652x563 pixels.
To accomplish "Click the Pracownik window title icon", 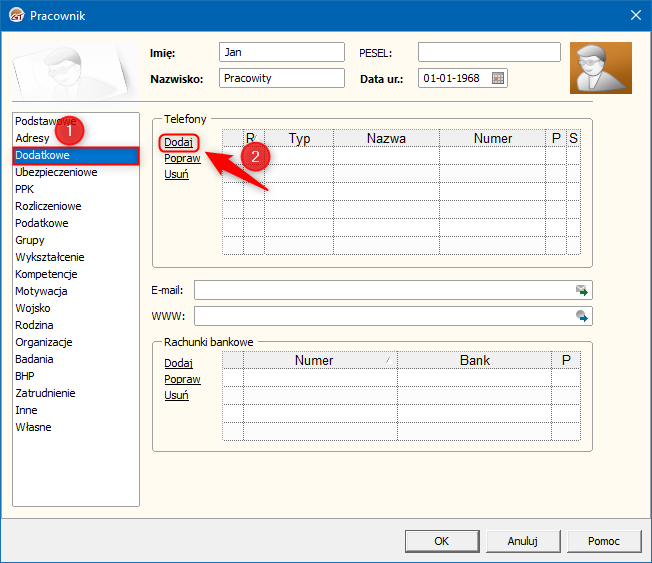I will point(15,14).
